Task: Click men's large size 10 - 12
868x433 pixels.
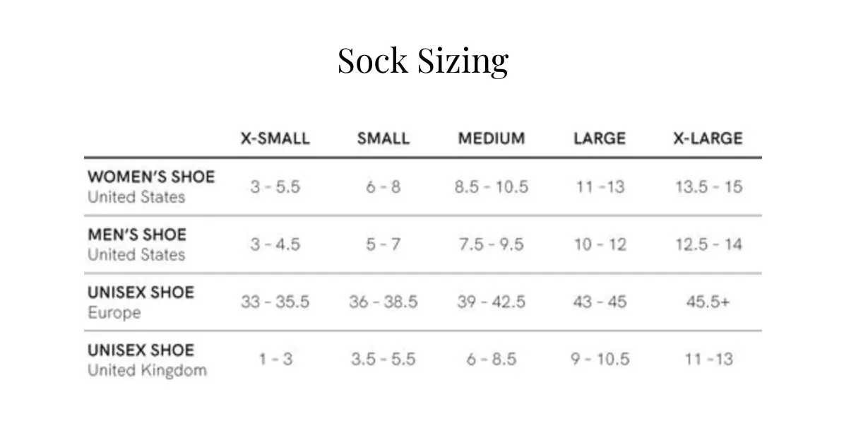Action: coord(600,245)
